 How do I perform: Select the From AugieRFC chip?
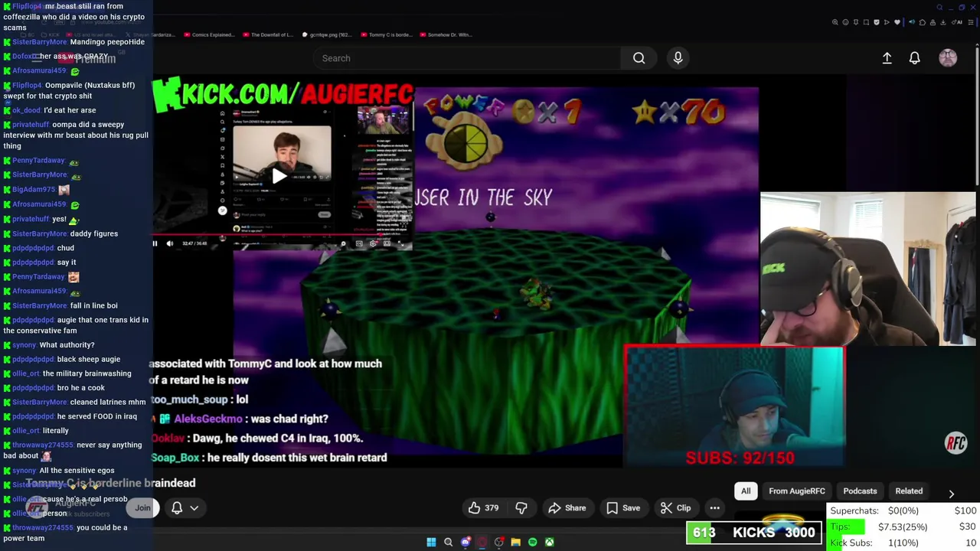[797, 491]
